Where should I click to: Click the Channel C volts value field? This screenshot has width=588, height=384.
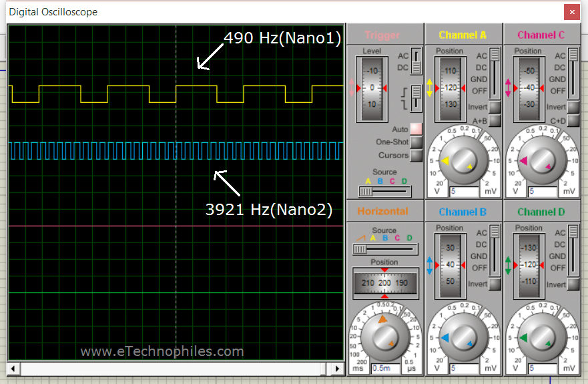tap(543, 192)
